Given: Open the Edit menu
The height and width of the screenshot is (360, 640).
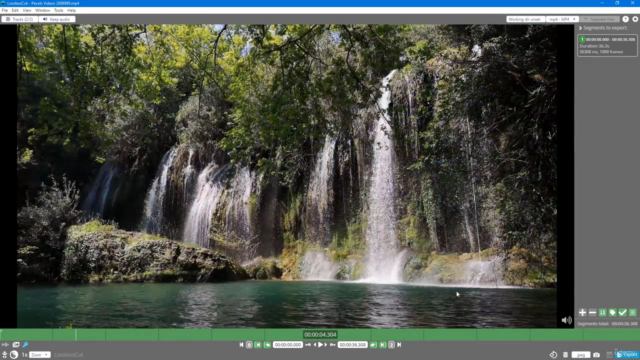Looking at the screenshot, I should pos(15,10).
